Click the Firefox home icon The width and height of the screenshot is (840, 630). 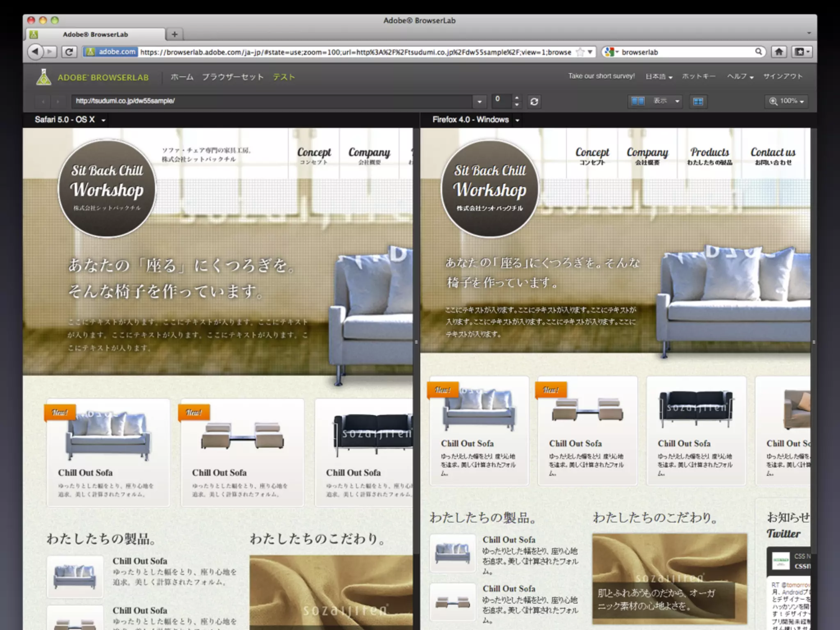pyautogui.click(x=778, y=52)
